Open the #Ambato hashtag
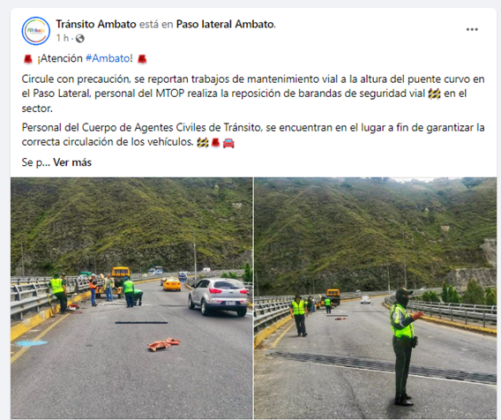Viewport: 501px width, 420px height. [109, 58]
